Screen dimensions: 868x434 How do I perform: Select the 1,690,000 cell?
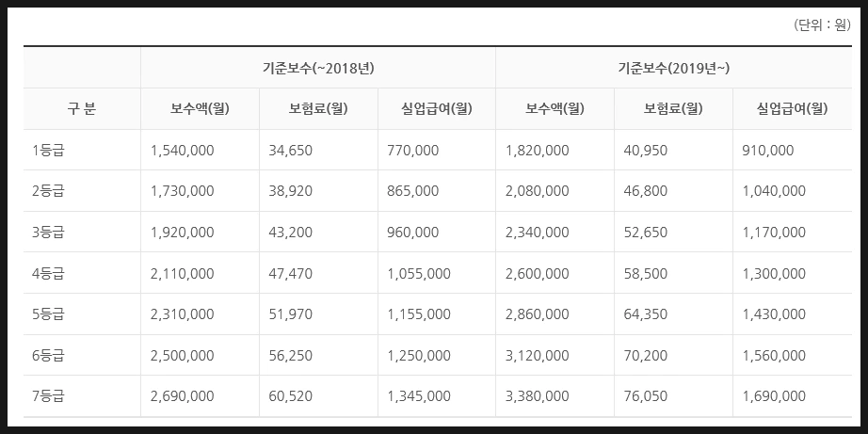pyautogui.click(x=793, y=396)
